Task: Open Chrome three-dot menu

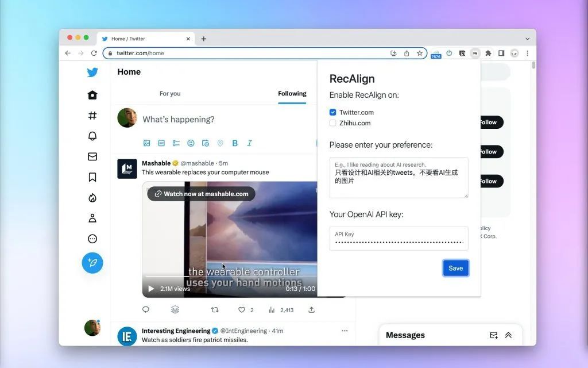Action: [x=527, y=53]
